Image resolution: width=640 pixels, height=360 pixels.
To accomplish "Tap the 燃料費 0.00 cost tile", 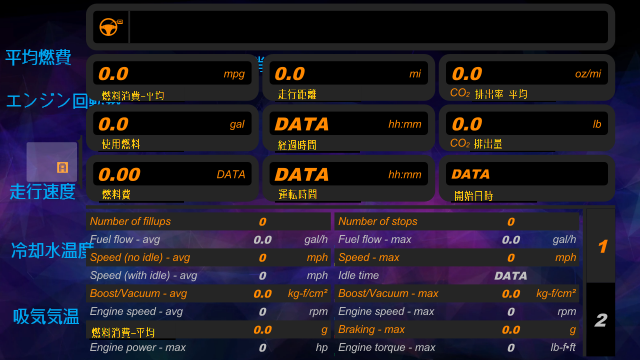I will (172, 178).
